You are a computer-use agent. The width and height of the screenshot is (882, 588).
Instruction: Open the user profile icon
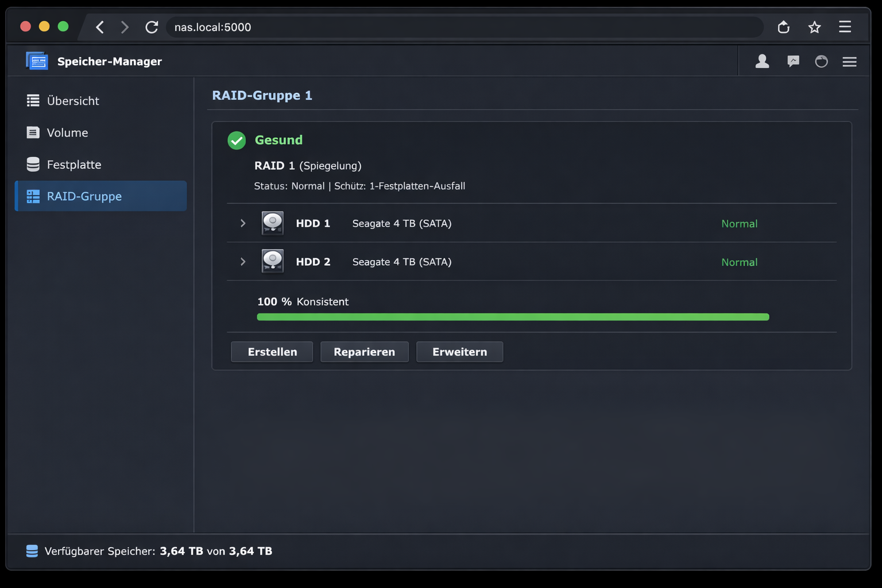click(762, 61)
